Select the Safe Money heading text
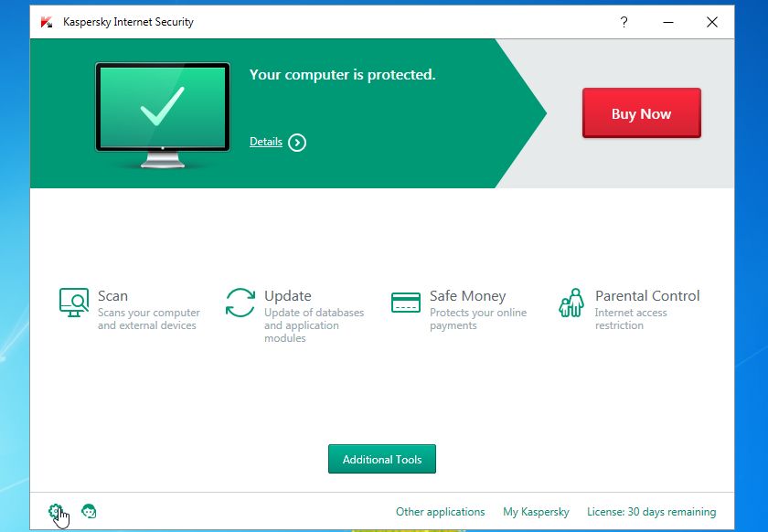The image size is (768, 532). coord(468,296)
